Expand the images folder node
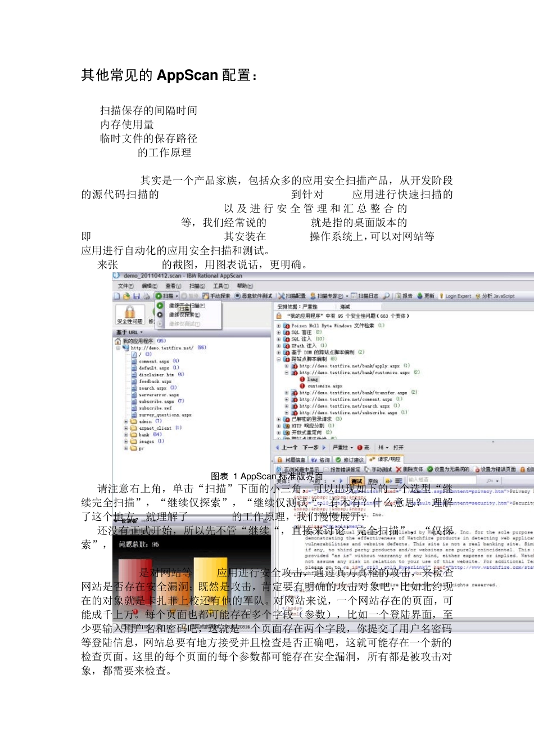Viewport: 534px width, 756px height. 126,442
